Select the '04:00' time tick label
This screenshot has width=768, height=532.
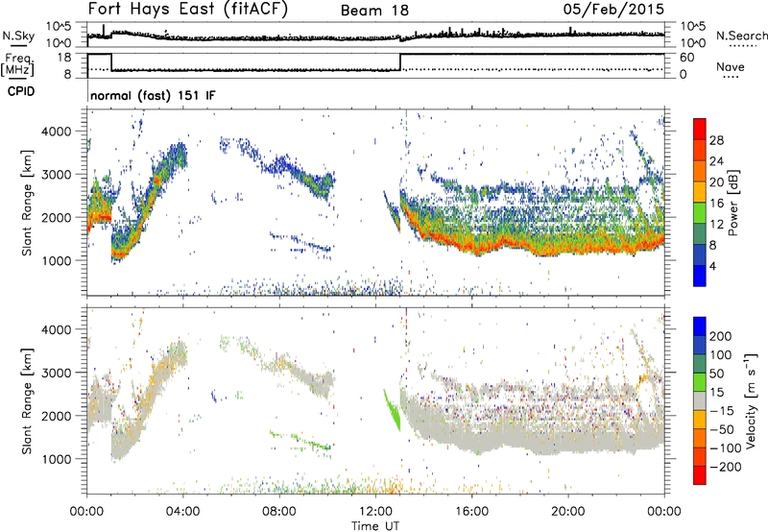click(x=182, y=512)
